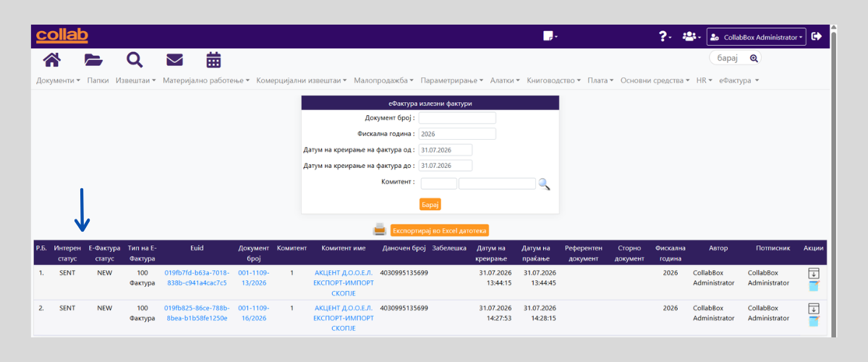The width and height of the screenshot is (868, 362).
Task: Open the users group icon menu
Action: pyautogui.click(x=691, y=36)
